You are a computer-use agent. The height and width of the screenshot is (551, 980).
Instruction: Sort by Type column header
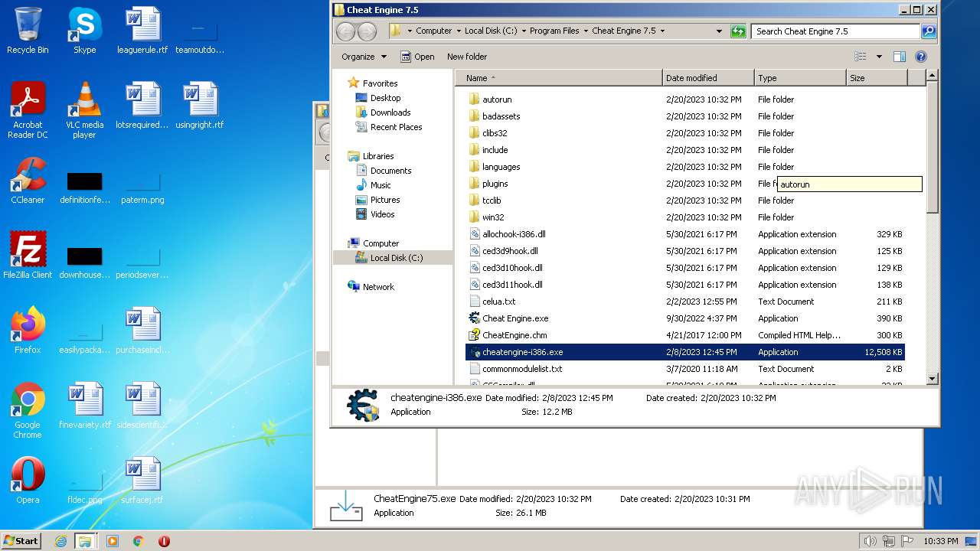coord(800,78)
